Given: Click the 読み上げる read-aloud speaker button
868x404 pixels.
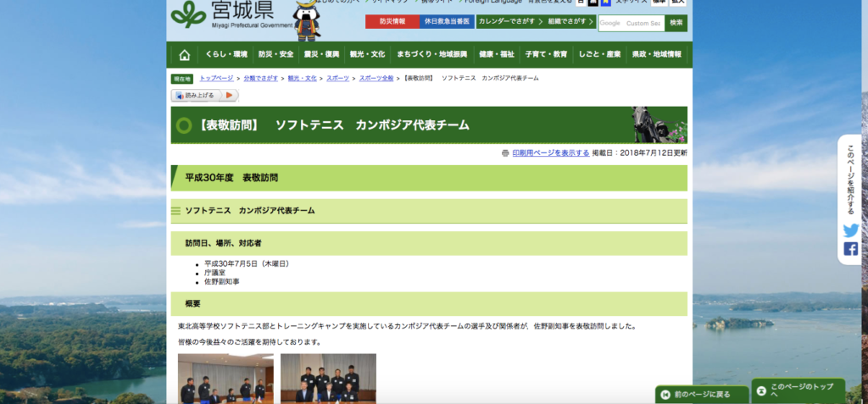Looking at the screenshot, I should tap(196, 95).
